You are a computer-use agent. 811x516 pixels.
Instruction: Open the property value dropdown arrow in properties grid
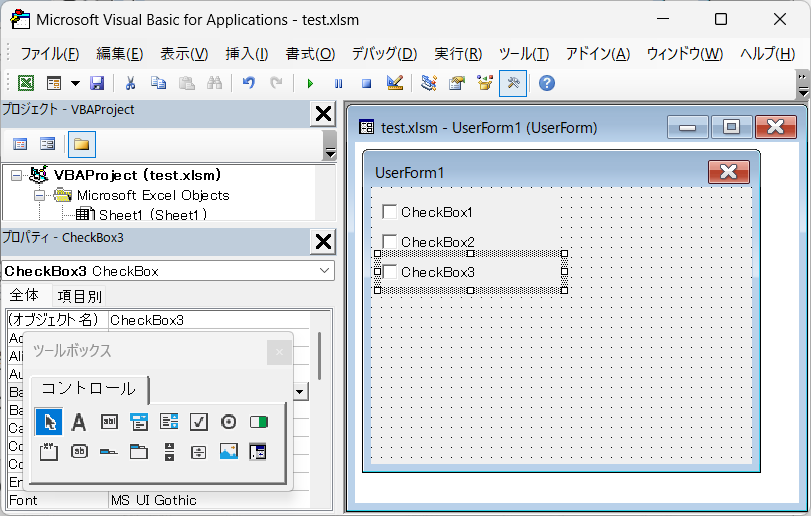pyautogui.click(x=299, y=391)
